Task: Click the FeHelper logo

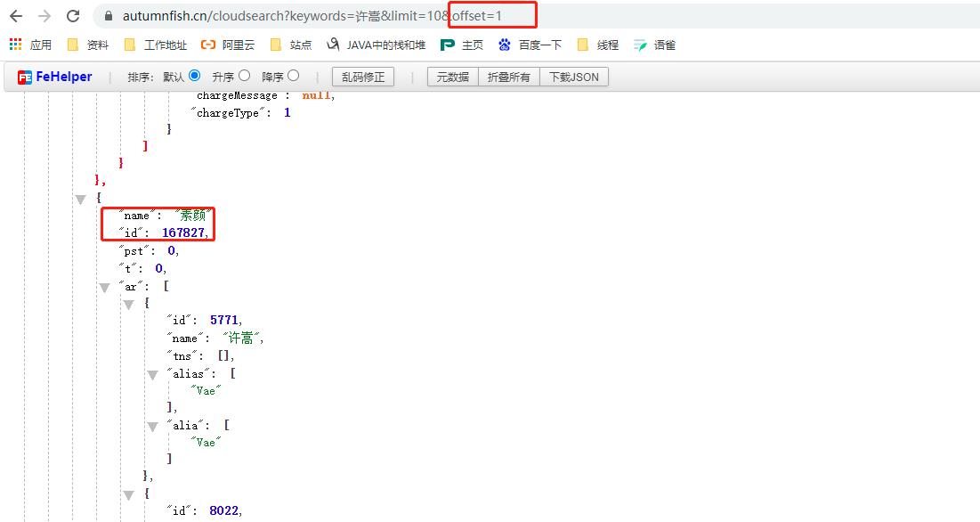Action: [54, 77]
